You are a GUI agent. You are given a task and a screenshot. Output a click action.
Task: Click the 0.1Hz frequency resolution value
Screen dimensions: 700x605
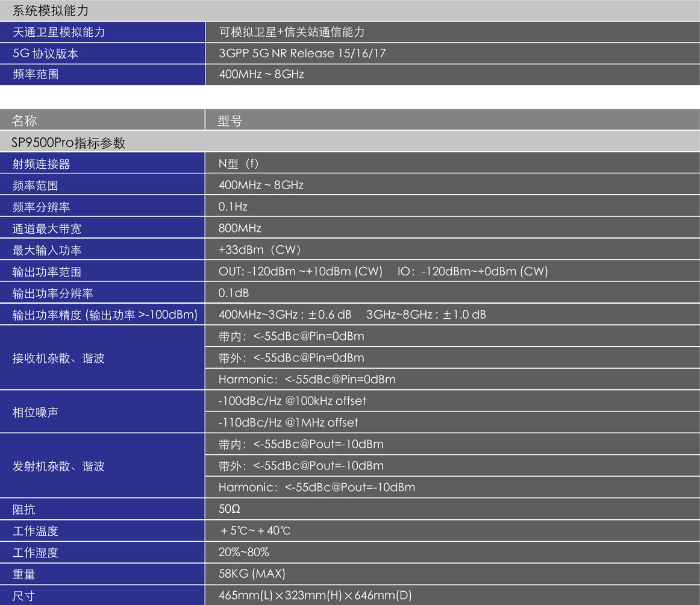point(233,207)
